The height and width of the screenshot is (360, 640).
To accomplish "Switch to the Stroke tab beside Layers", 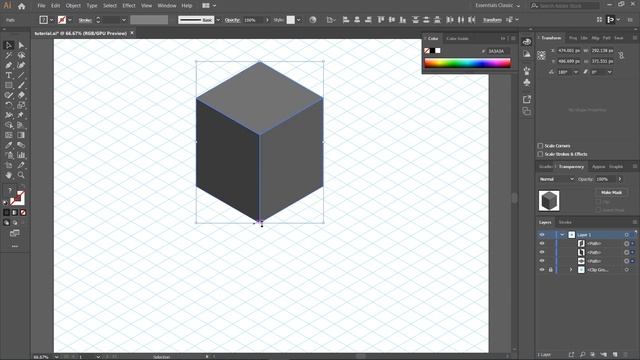I will point(565,222).
